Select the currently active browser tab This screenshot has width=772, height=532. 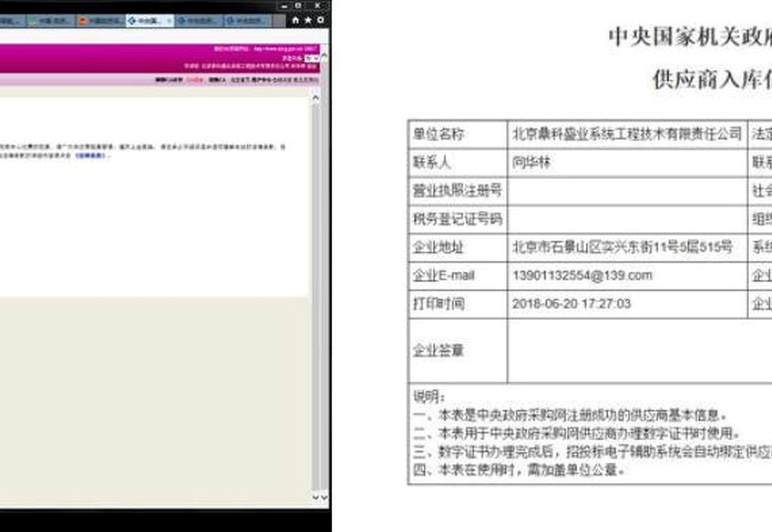[149, 21]
